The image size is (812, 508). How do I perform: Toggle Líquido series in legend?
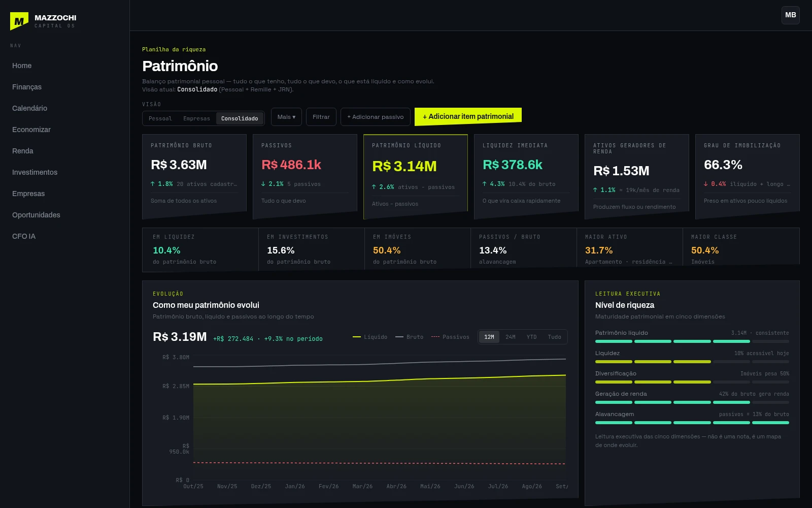370,337
